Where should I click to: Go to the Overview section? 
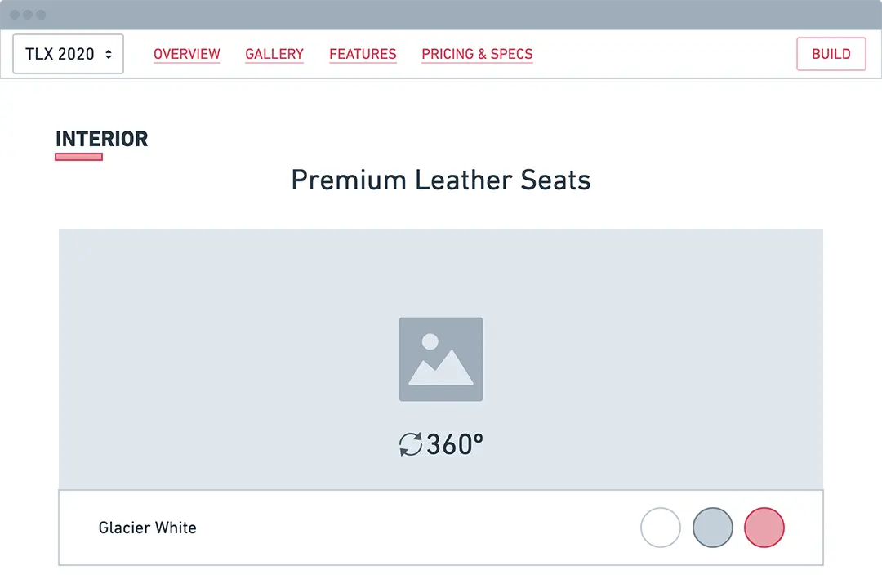187,54
